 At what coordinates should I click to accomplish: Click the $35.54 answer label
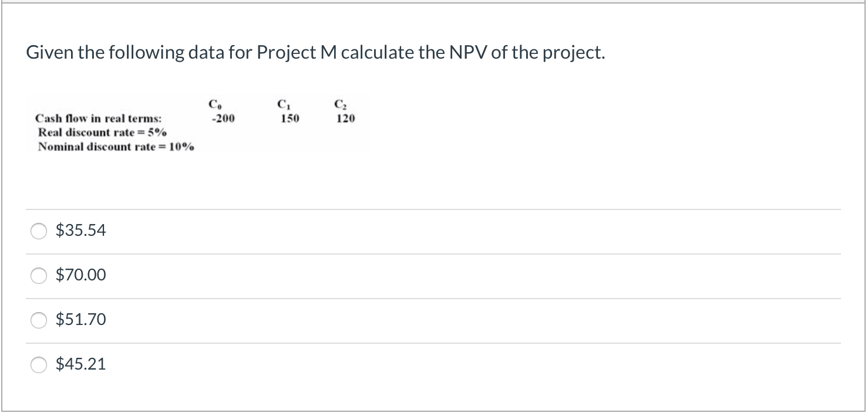pos(80,231)
